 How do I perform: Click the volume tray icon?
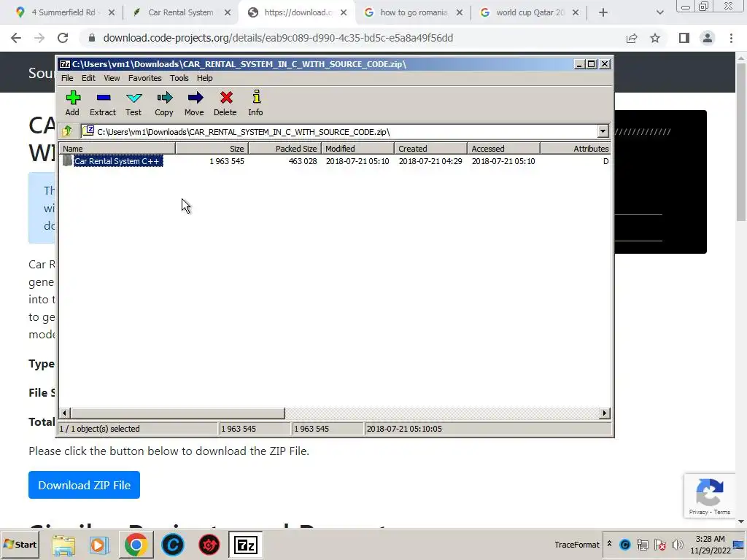tap(677, 544)
